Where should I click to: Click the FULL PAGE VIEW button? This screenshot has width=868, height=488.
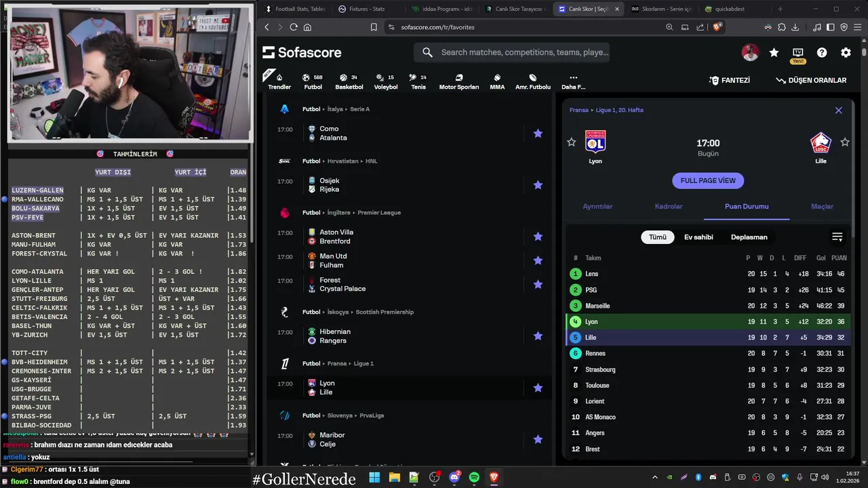(x=708, y=180)
